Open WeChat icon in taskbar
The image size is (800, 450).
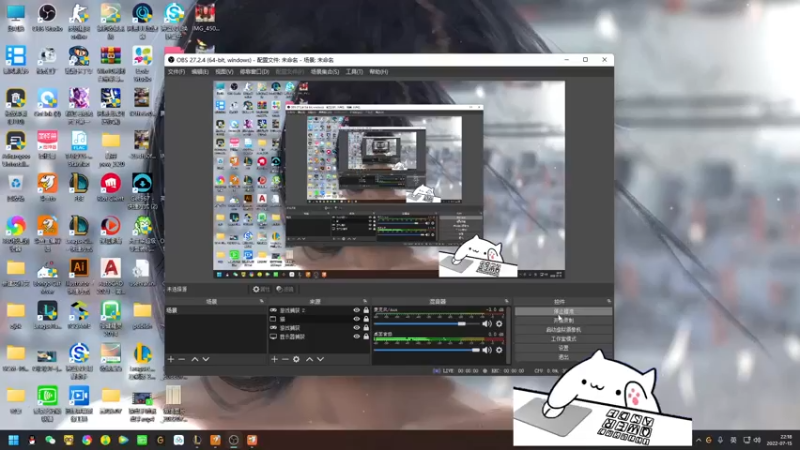(50, 440)
